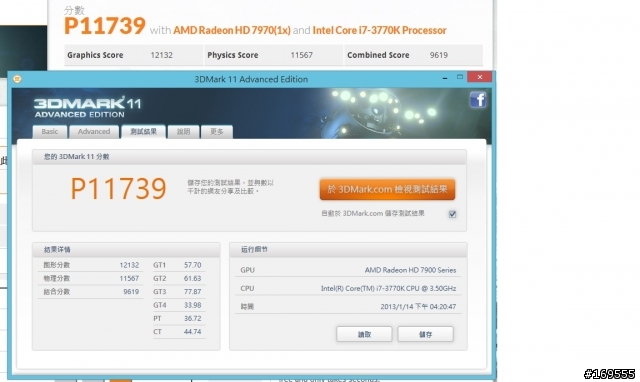The height and width of the screenshot is (382, 640).
Task: Click the 3DMark 11 Advanced Edition logo
Action: [x=87, y=108]
